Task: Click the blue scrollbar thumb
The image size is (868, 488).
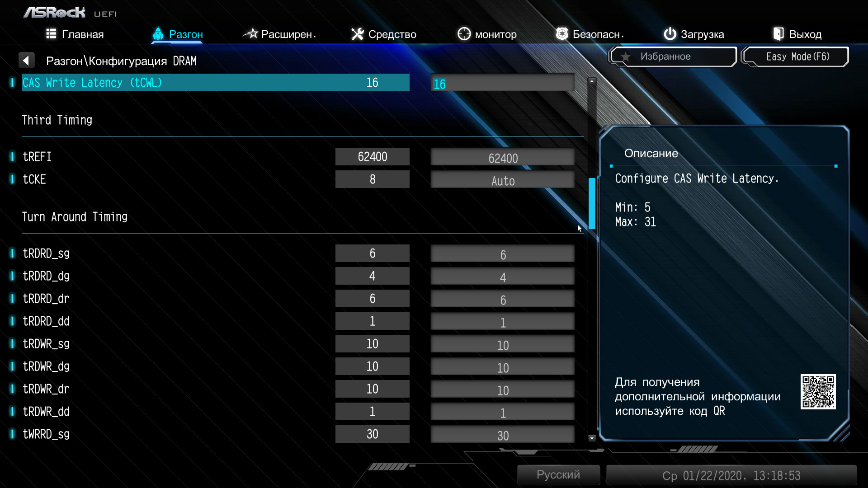Action: pos(592,203)
